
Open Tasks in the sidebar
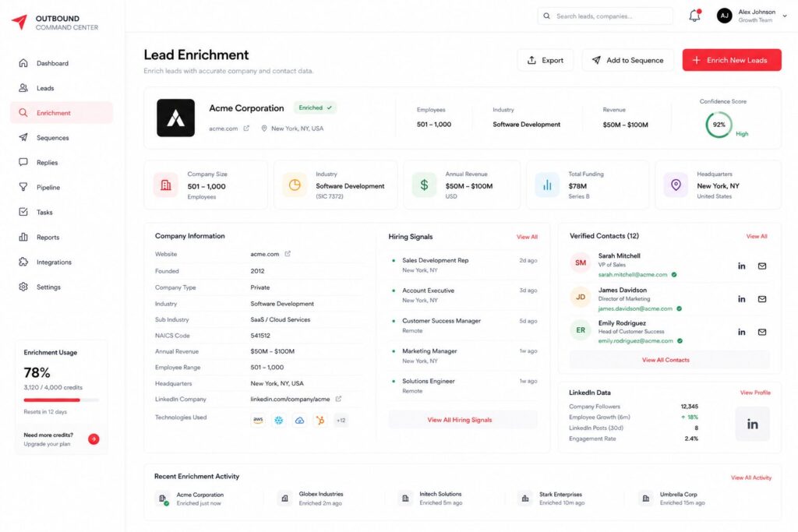click(x=61, y=212)
